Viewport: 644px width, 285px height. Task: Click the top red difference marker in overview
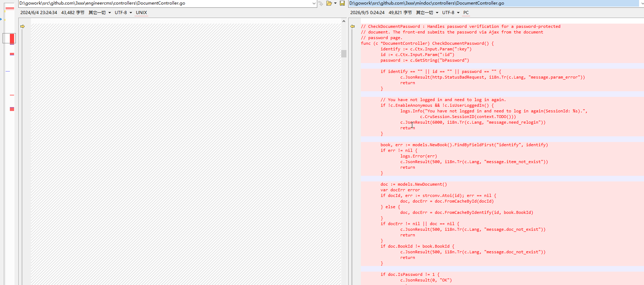tap(10, 8)
